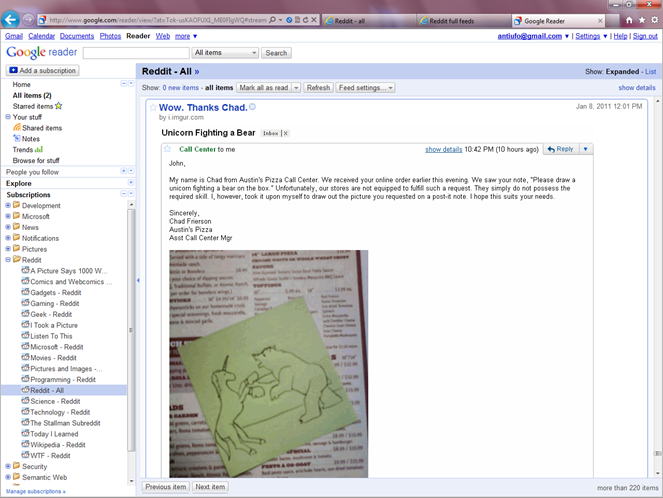Viewport: 663px width, 498px height.
Task: Expand the Explore section
Action: (131, 182)
